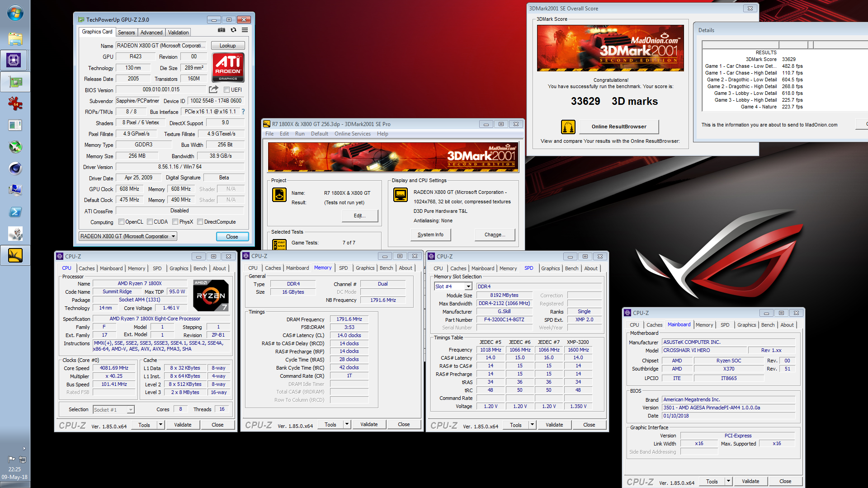Expand Tools dropdown arrow in CPU-Z CPU window

point(160,425)
